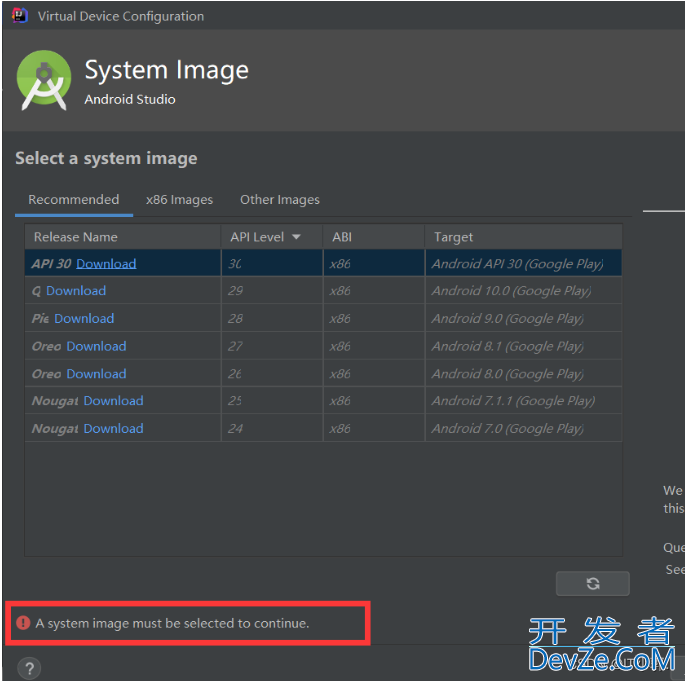Click the red error icon beside warning message
685x681 pixels.
[x=23, y=622]
